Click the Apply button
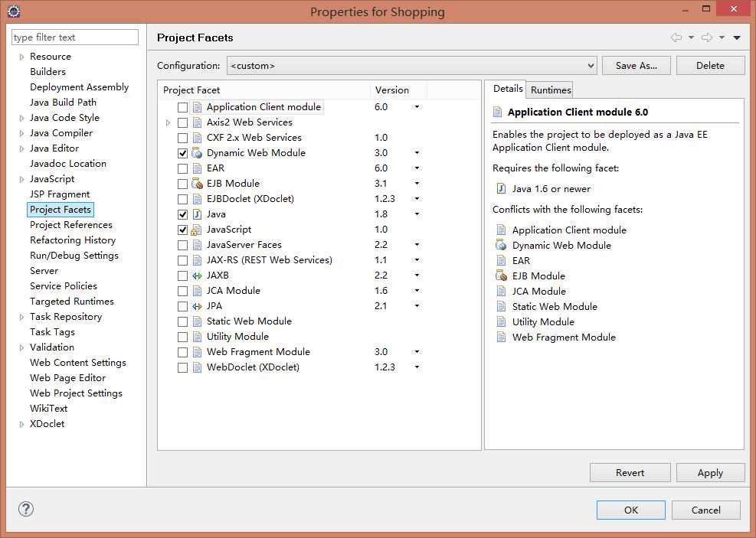The height and width of the screenshot is (538, 756). click(710, 473)
